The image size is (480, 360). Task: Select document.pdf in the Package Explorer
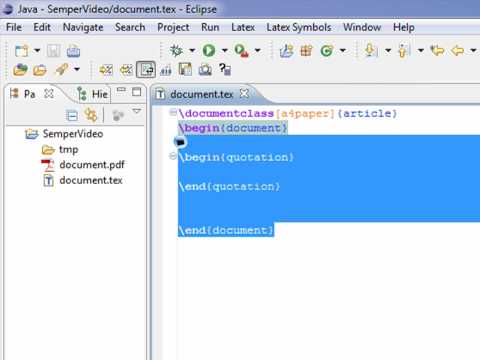[92, 165]
